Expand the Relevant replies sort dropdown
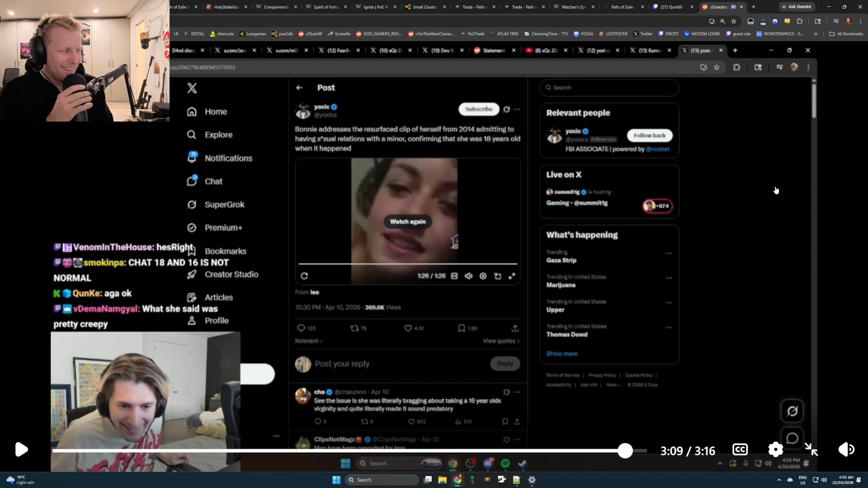 309,341
